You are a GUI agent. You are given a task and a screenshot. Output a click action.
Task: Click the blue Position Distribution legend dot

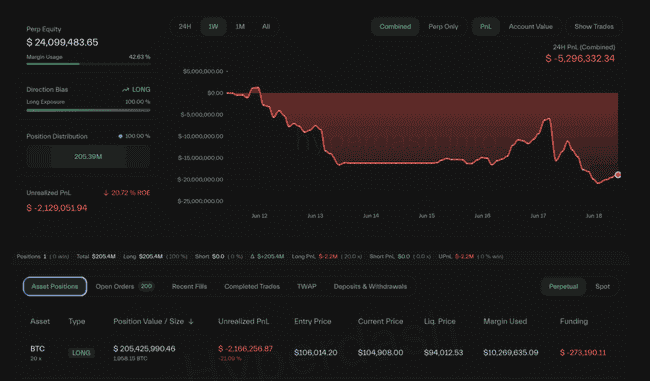(x=120, y=136)
